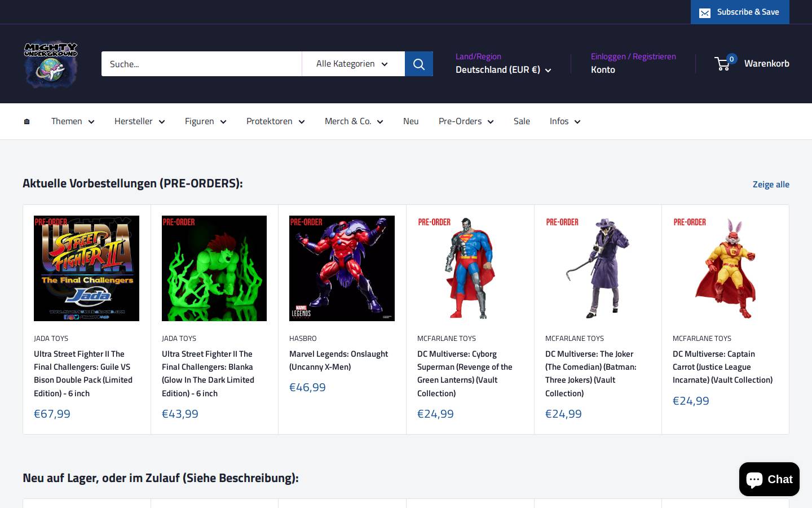Image resolution: width=812 pixels, height=508 pixels.
Task: Click the €67,99 price
Action: (52, 414)
